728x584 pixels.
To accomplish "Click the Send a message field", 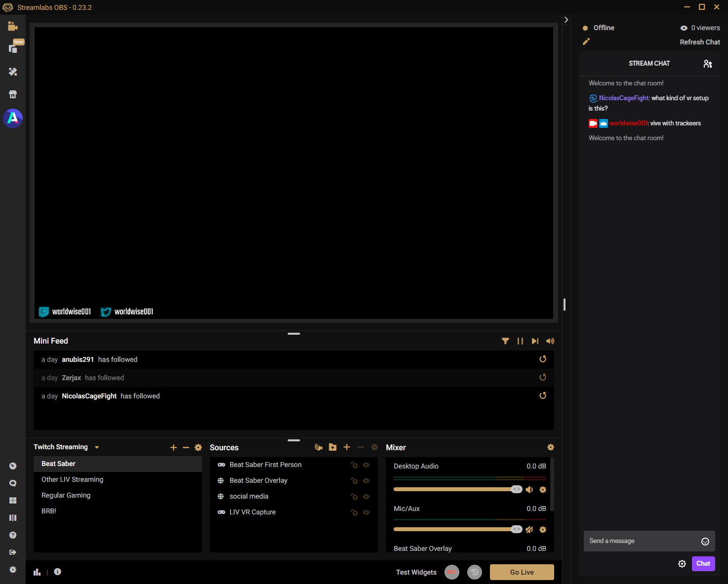I will click(649, 541).
